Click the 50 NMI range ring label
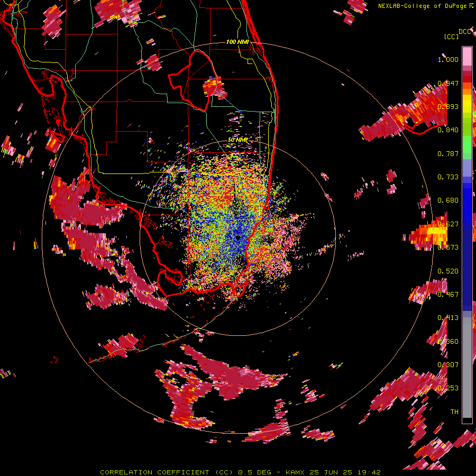 point(237,140)
